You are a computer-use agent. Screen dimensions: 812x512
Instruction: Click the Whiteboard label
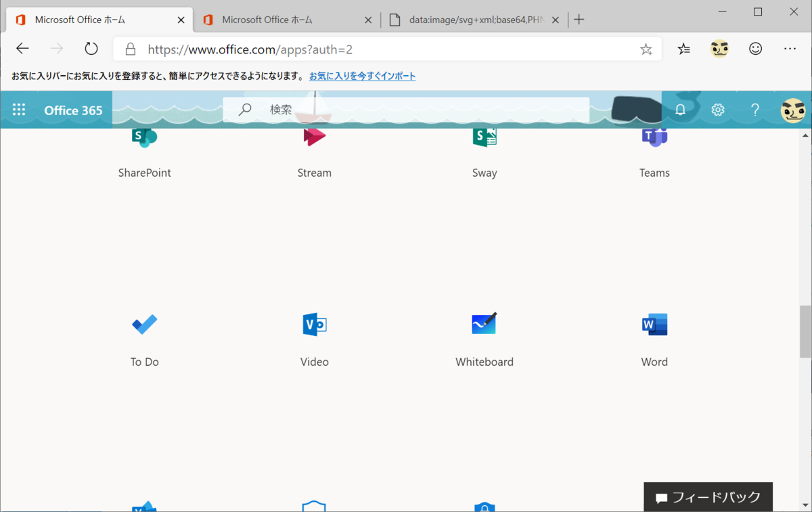point(484,362)
